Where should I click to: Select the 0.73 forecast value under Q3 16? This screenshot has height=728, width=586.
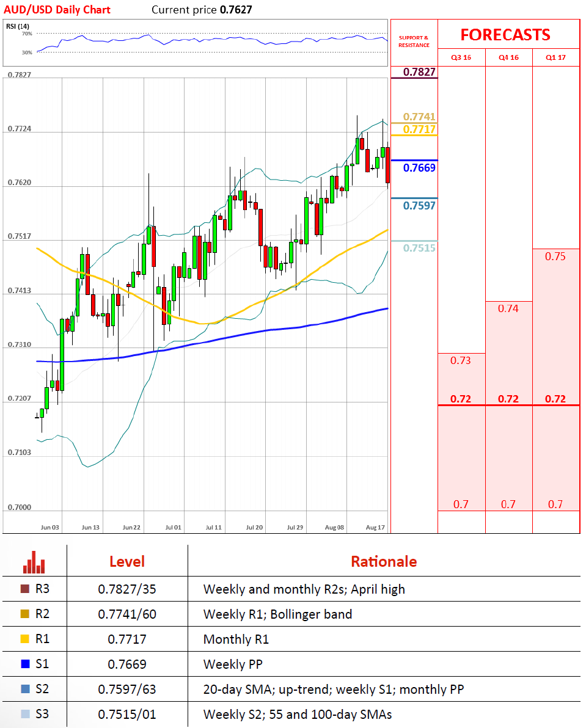461,360
